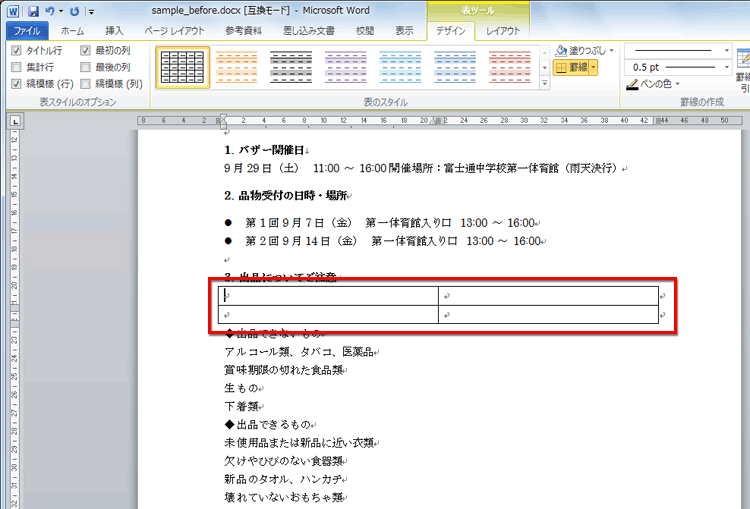This screenshot has width=750, height=509.
Task: Undo the last action with the Undo arrow
Action: point(49,11)
